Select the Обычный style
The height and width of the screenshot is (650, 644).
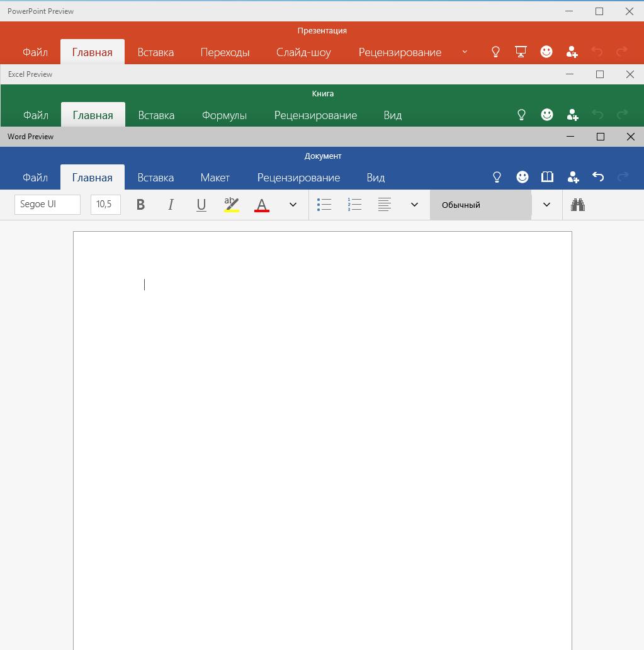pos(481,205)
